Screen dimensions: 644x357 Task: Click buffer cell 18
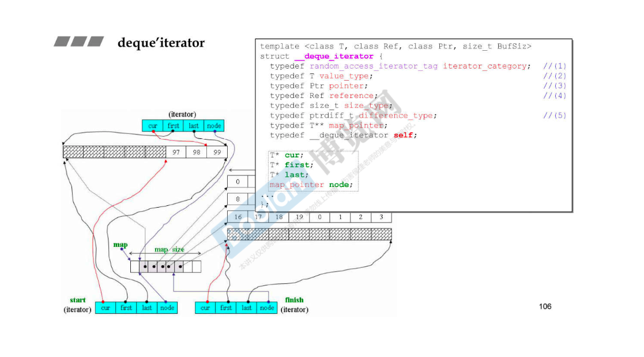pyautogui.click(x=279, y=217)
